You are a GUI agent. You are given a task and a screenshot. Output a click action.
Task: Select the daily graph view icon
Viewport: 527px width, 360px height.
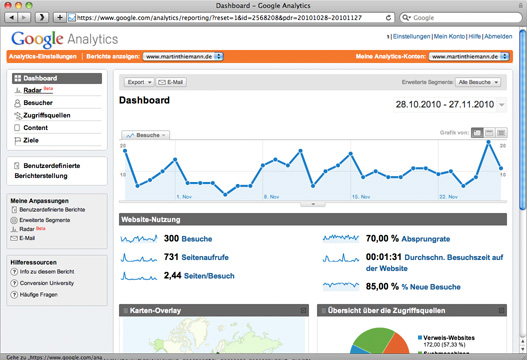click(477, 133)
